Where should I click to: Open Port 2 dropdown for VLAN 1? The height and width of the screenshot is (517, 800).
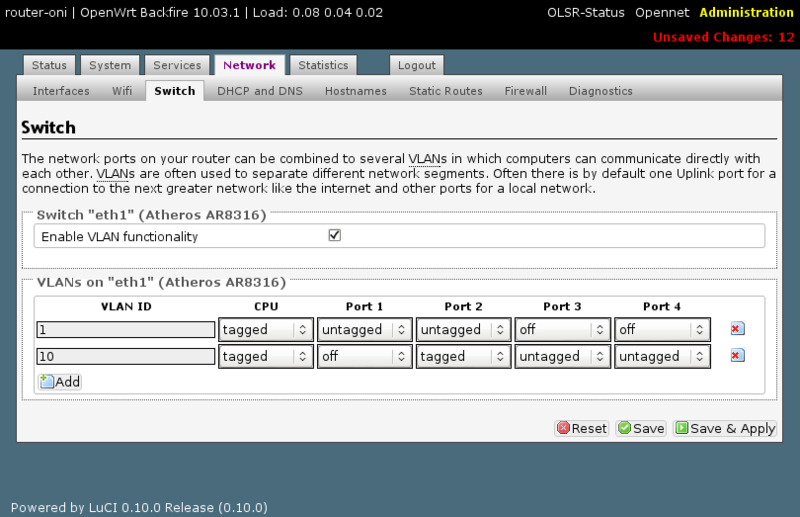463,329
